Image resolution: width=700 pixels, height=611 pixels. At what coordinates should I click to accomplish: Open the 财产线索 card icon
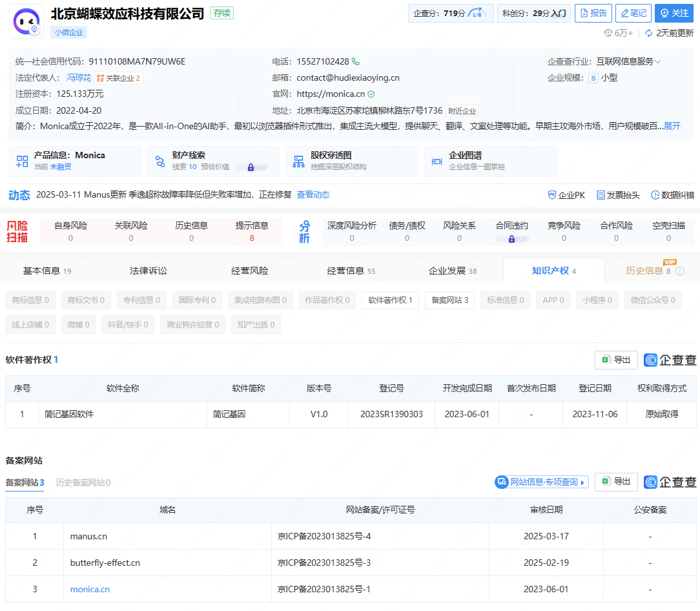click(x=160, y=161)
